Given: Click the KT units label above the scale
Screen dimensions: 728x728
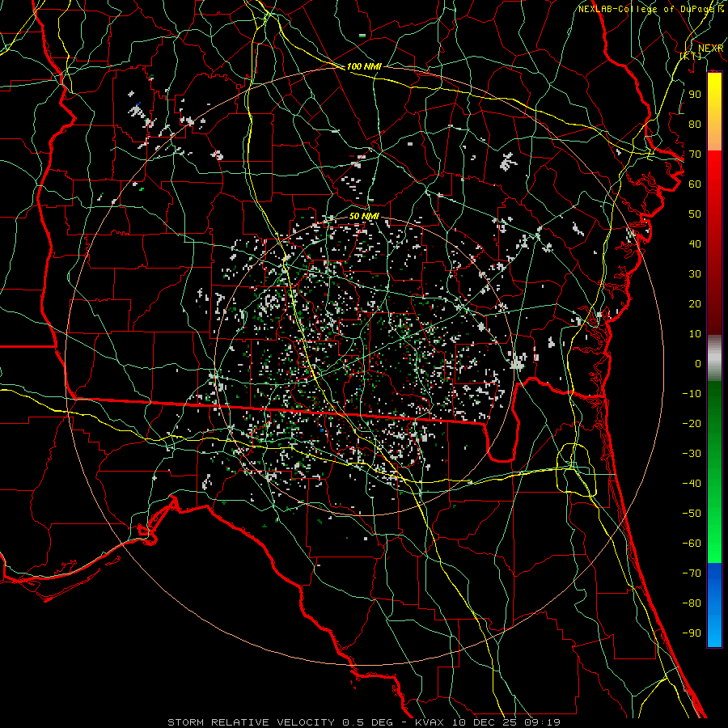Looking at the screenshot, I should pos(692,56).
